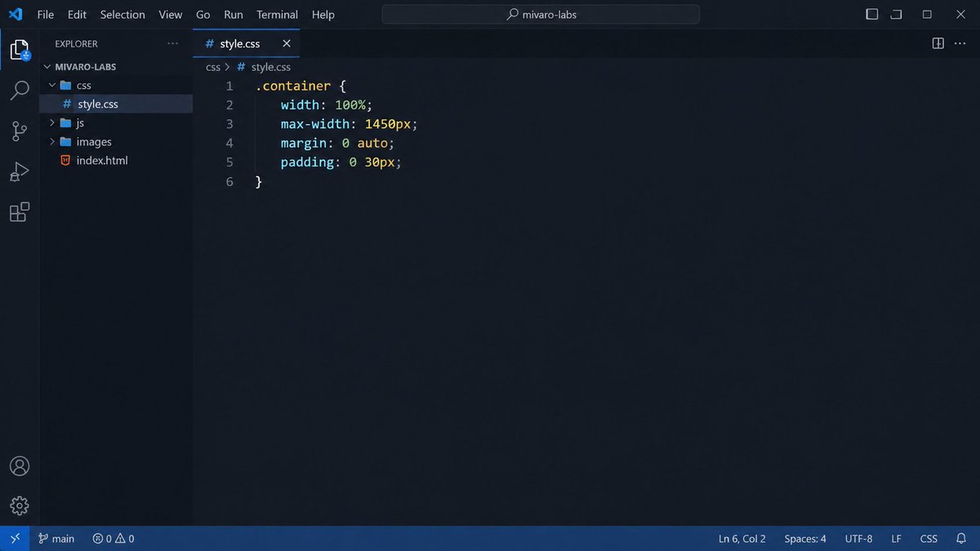This screenshot has width=980, height=551.
Task: Select style.css in the Explorer tree
Action: point(116,104)
